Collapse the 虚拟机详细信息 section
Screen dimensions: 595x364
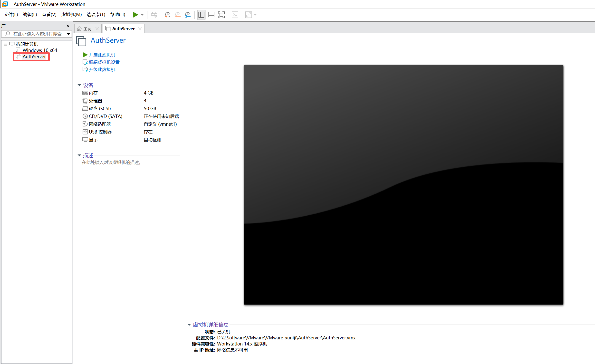189,325
